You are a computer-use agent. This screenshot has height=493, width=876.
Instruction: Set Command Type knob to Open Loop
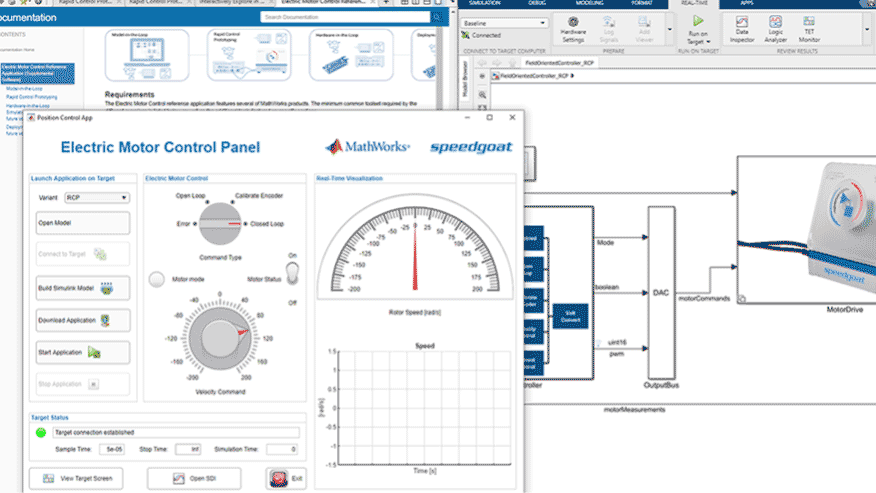(191, 196)
